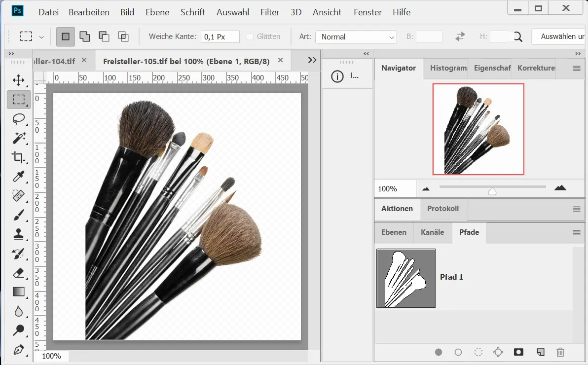588x365 pixels.
Task: Select the Move tool
Action: point(19,80)
